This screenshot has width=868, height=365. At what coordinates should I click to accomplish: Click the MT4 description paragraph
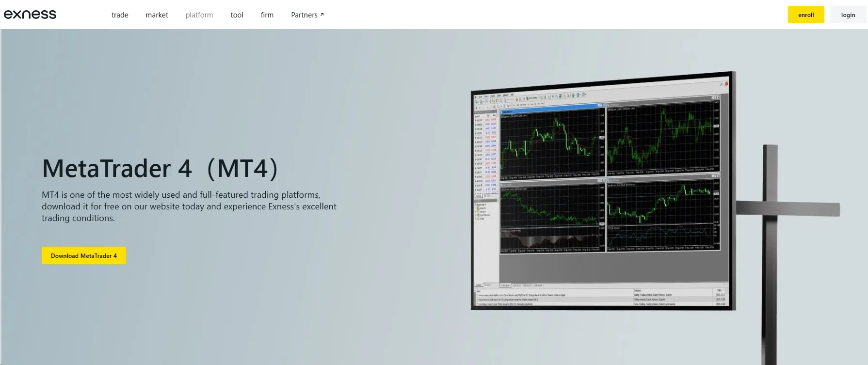(x=189, y=206)
